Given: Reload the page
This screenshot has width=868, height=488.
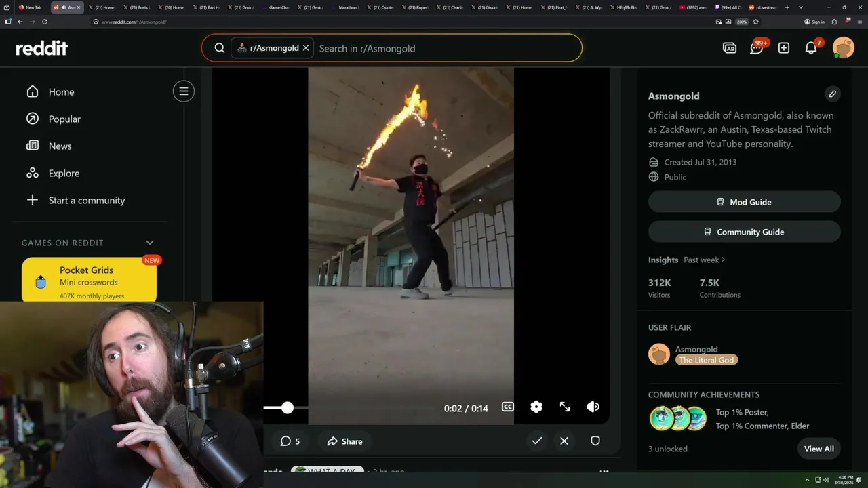Looking at the screenshot, I should (45, 22).
